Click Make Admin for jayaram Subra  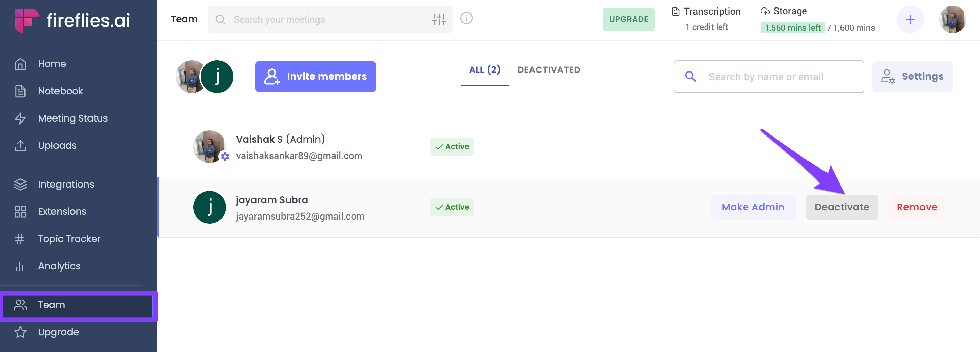click(753, 207)
